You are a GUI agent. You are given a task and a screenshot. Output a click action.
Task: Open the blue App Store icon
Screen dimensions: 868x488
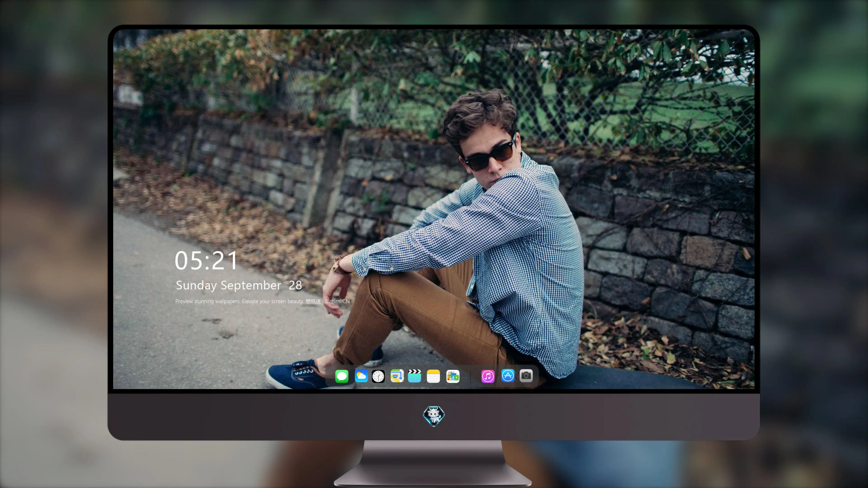point(508,375)
